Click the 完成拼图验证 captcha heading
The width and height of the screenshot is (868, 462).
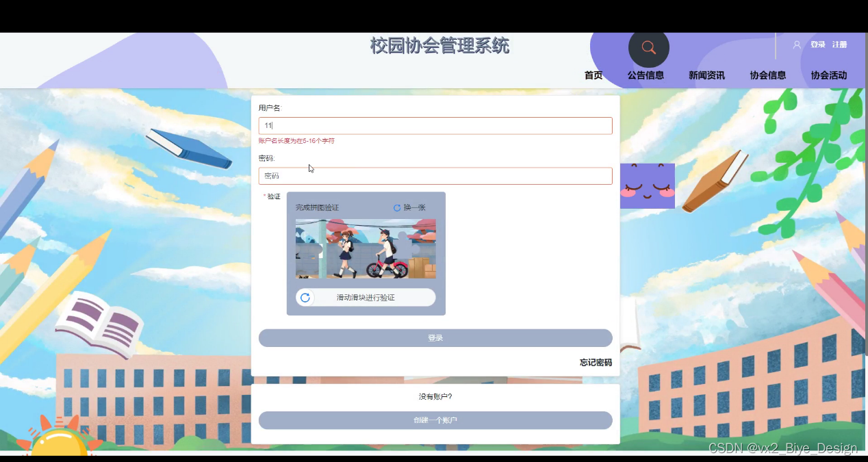point(317,207)
